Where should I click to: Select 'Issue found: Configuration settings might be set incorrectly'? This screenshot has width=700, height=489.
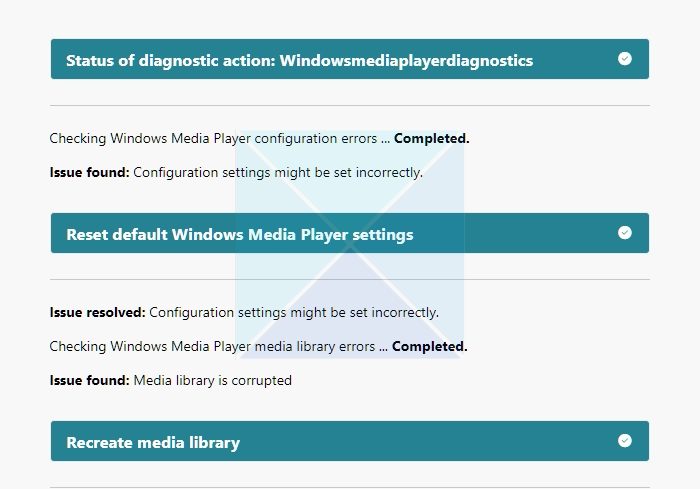pos(236,173)
